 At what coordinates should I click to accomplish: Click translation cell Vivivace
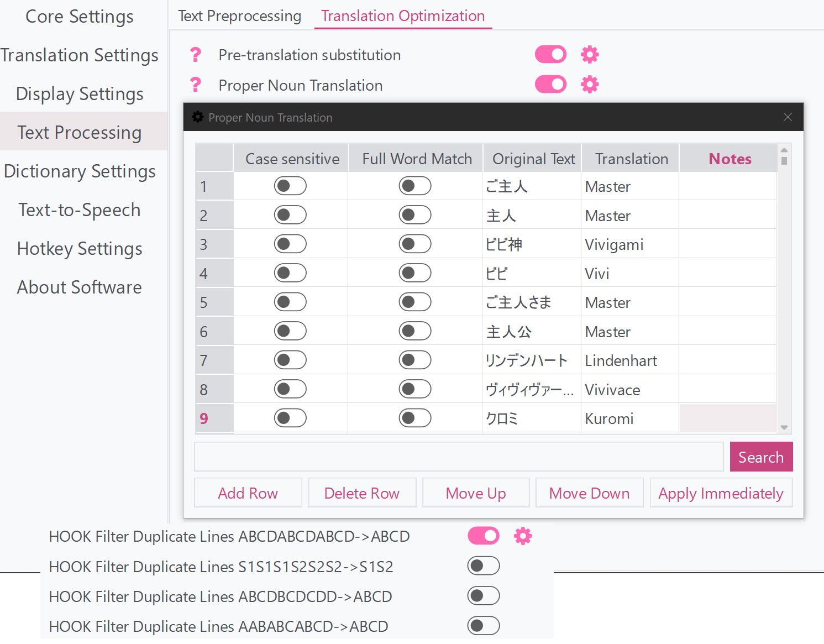(630, 389)
